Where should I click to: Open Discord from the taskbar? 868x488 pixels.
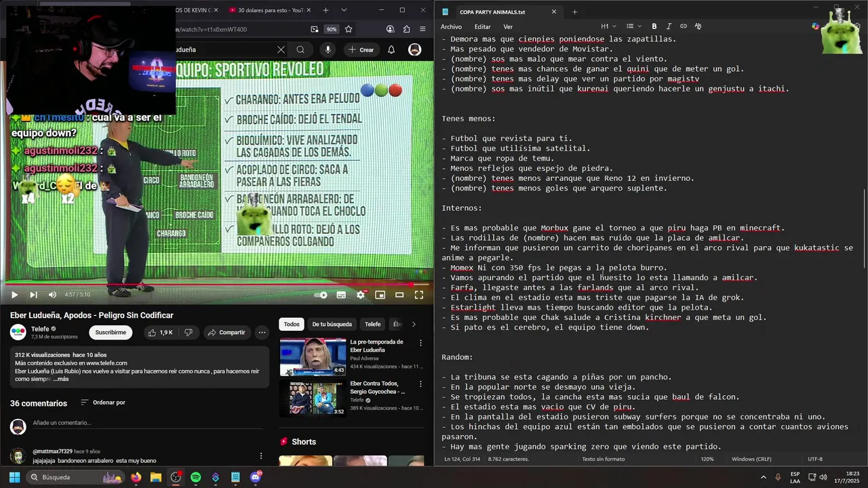pyautogui.click(x=255, y=477)
